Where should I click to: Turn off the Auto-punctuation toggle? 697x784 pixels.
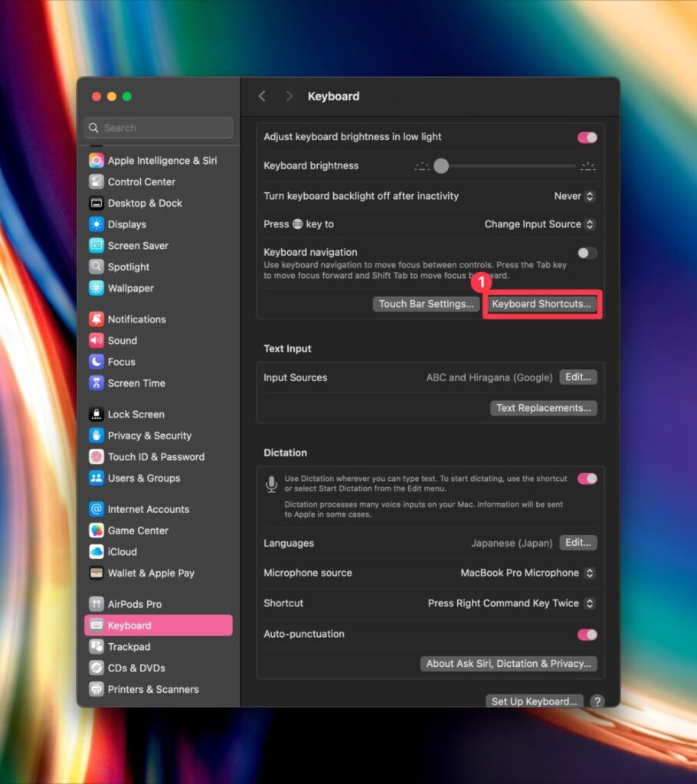click(x=587, y=635)
